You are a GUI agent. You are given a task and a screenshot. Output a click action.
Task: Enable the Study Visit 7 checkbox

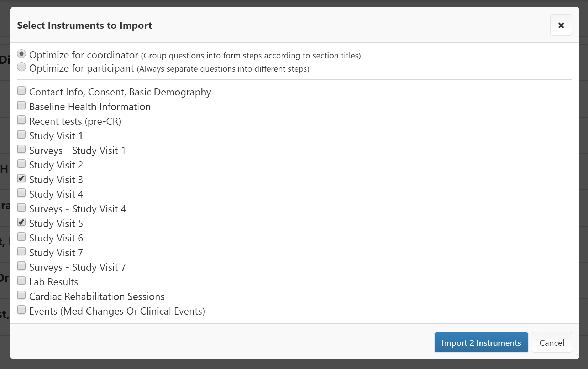click(22, 251)
